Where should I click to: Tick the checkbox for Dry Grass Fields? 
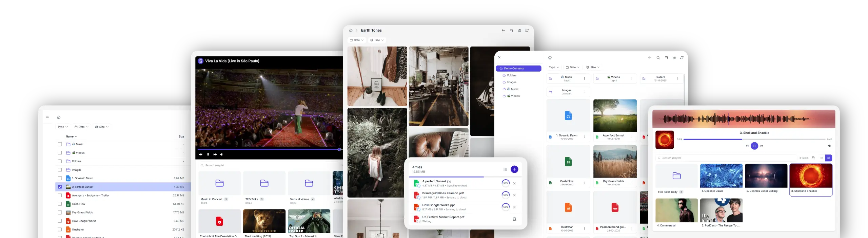tap(60, 212)
